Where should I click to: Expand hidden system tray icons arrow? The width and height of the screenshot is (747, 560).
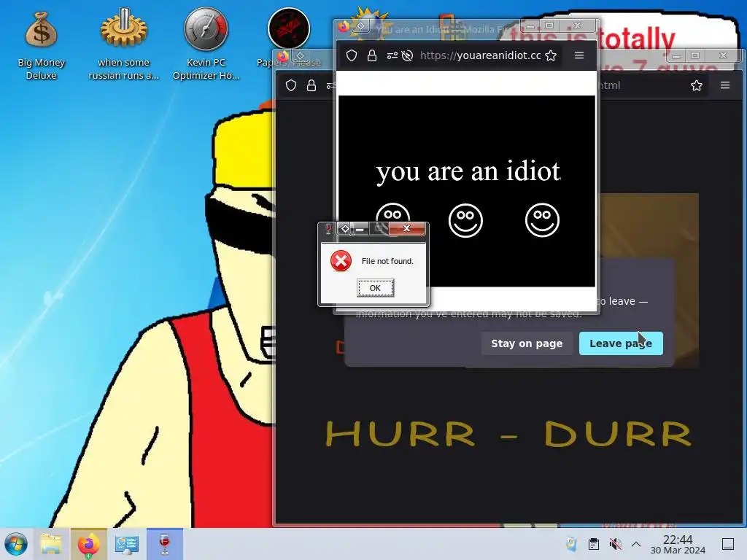coord(636,544)
